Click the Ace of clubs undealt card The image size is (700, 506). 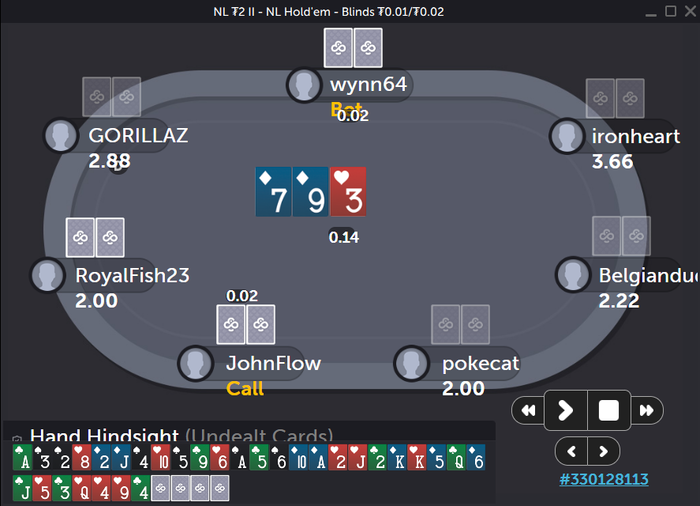pos(22,457)
